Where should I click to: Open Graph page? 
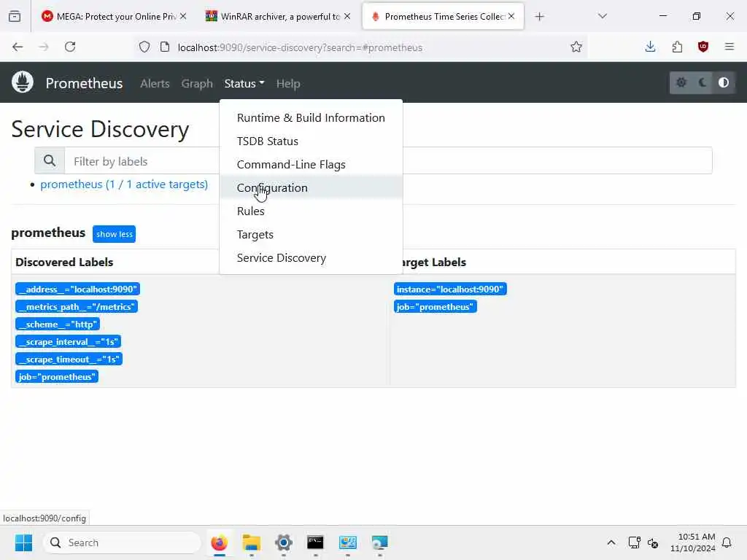click(197, 84)
